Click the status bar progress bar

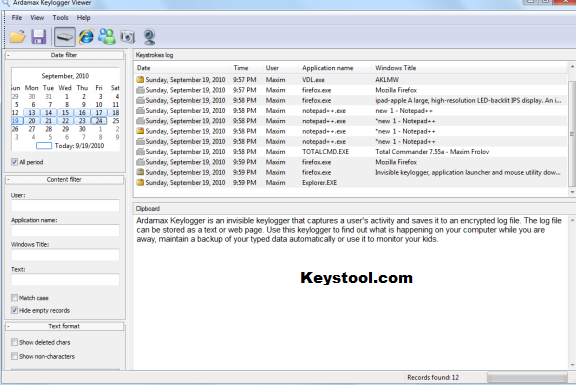click(527, 378)
